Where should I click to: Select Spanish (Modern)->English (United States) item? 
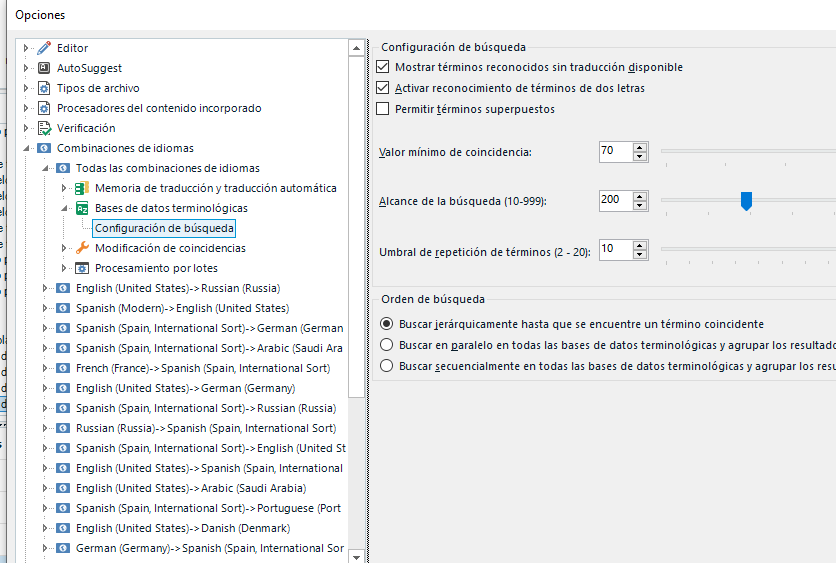tap(182, 308)
